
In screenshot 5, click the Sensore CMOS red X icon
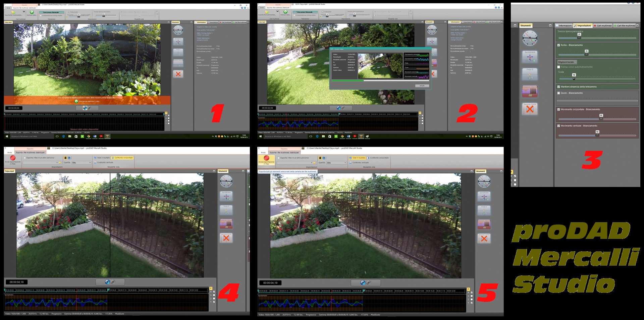[x=484, y=238]
